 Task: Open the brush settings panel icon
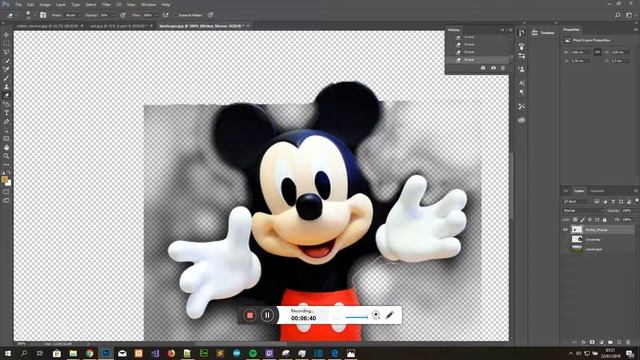click(x=43, y=15)
